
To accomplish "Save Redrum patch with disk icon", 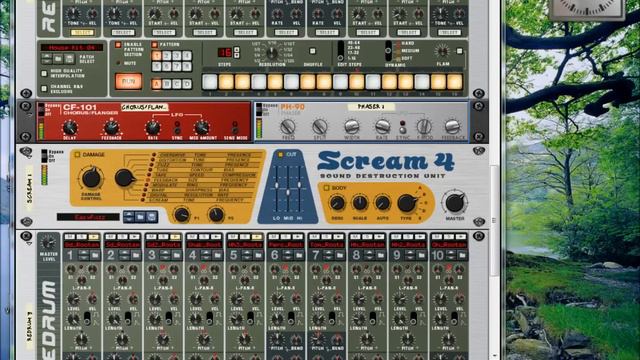I will point(69,60).
